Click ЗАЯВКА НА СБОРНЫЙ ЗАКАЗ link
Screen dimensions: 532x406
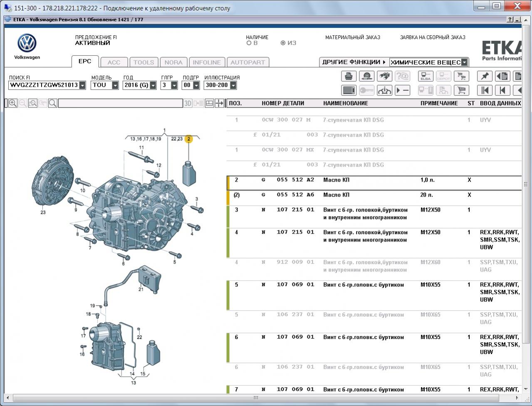click(x=433, y=37)
